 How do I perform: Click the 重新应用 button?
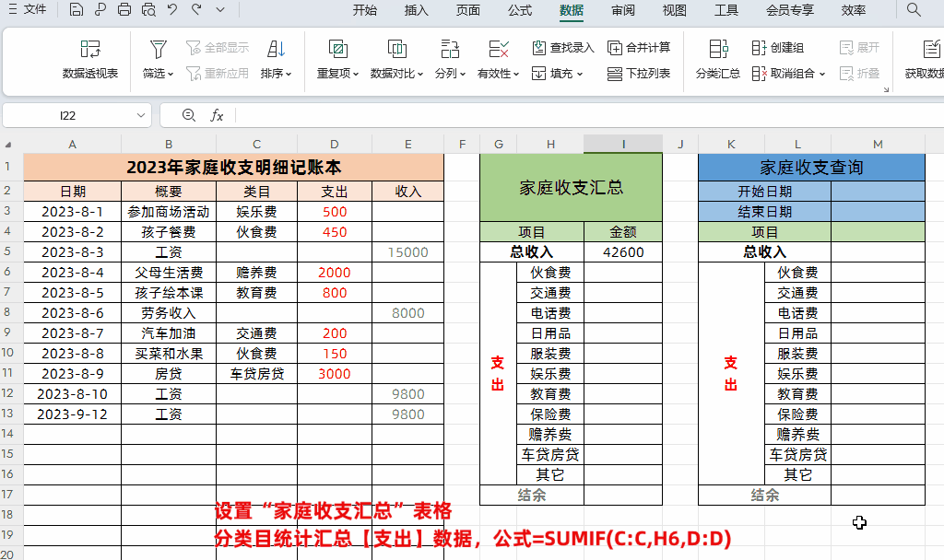pos(218,74)
